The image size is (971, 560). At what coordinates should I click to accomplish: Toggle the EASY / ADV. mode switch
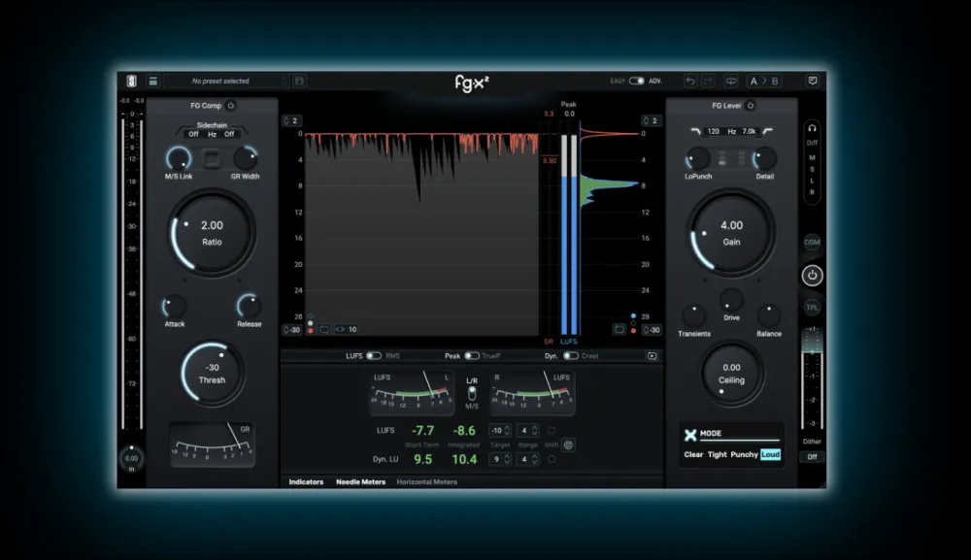pos(636,82)
